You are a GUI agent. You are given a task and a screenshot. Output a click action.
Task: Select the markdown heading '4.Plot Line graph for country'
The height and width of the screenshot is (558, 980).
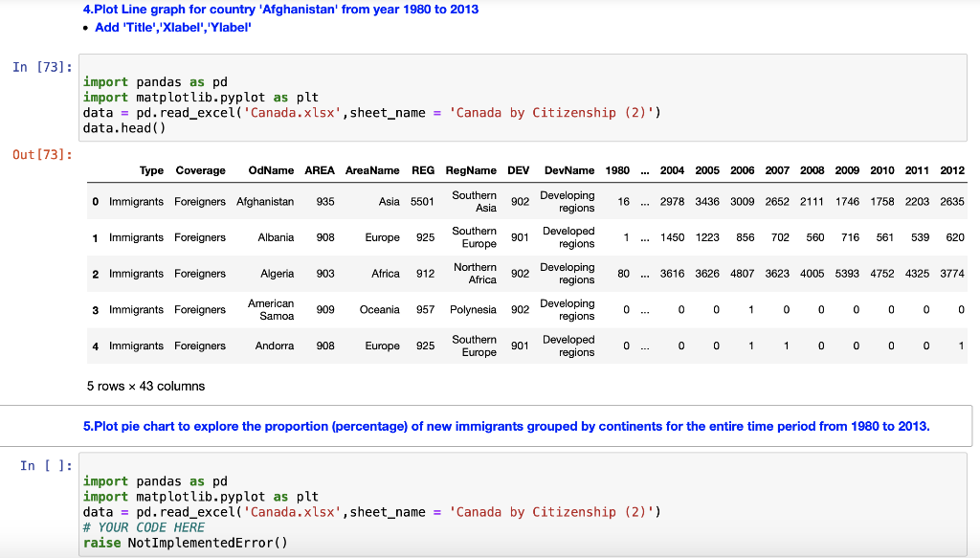(280, 10)
